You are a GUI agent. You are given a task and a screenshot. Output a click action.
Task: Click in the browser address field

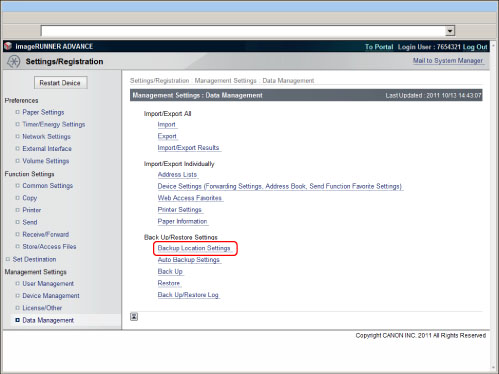243,31
